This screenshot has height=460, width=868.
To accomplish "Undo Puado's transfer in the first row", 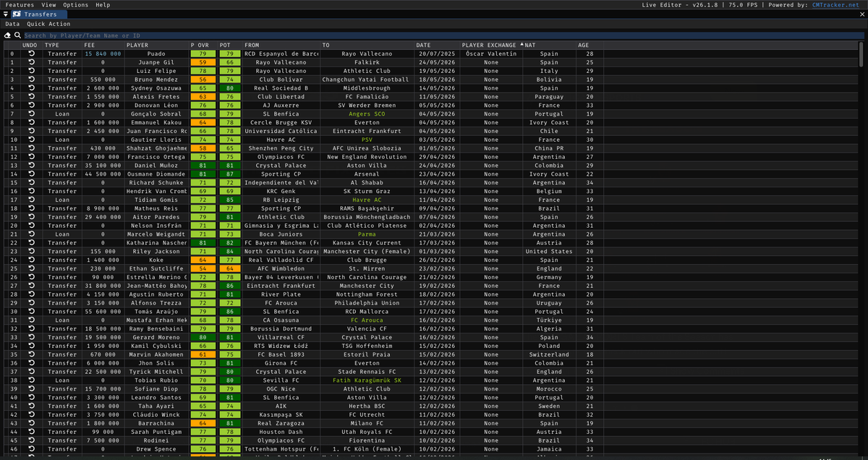I will tap(29, 53).
